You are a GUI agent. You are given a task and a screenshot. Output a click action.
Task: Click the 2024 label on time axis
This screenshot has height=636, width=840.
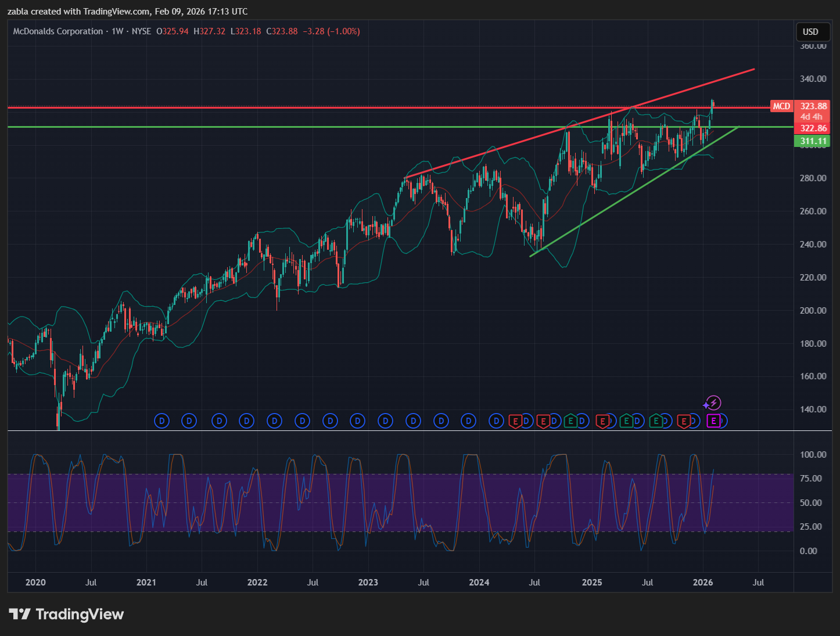click(x=479, y=582)
